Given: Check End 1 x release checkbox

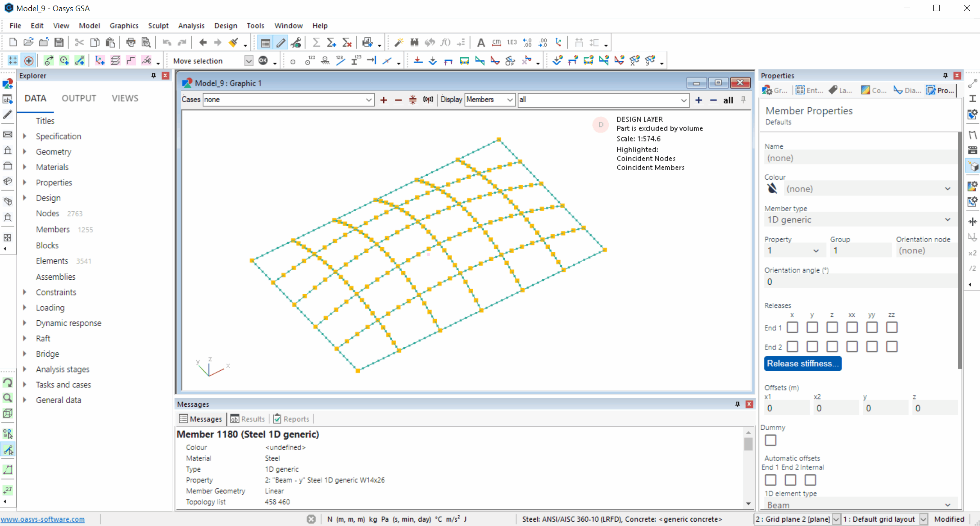Looking at the screenshot, I should point(792,328).
